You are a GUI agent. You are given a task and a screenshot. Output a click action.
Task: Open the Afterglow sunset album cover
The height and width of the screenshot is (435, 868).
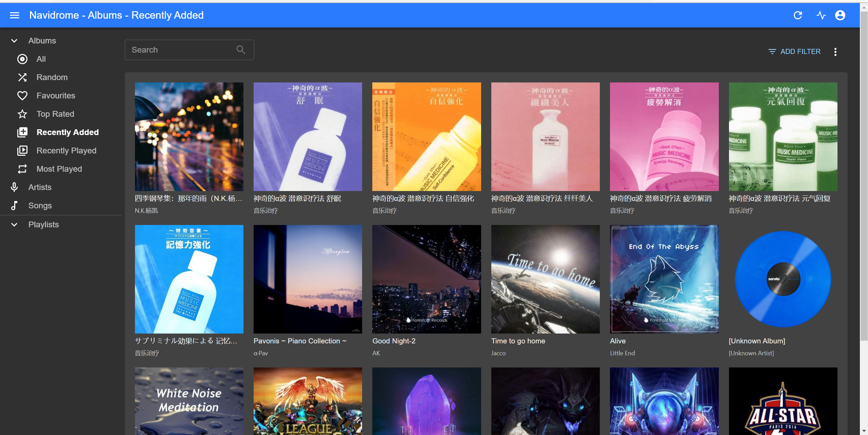coord(308,279)
